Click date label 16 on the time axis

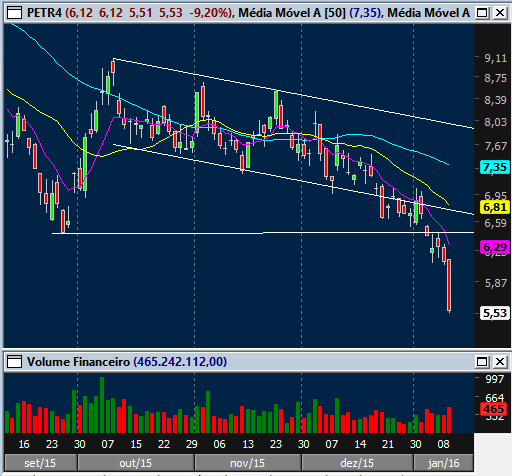point(24,444)
